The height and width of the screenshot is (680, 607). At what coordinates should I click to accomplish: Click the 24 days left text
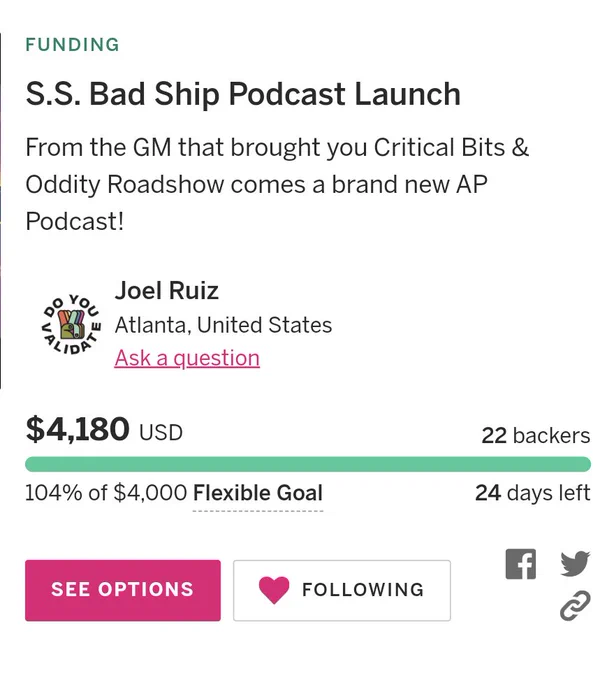[x=533, y=493]
